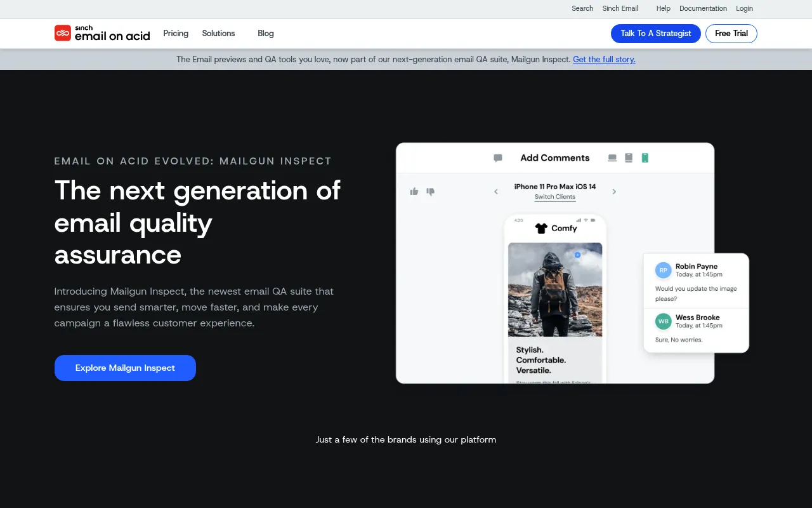Click the "Email on Acid Evolved: Mailgun Inspect" eyebrow text

(x=193, y=161)
